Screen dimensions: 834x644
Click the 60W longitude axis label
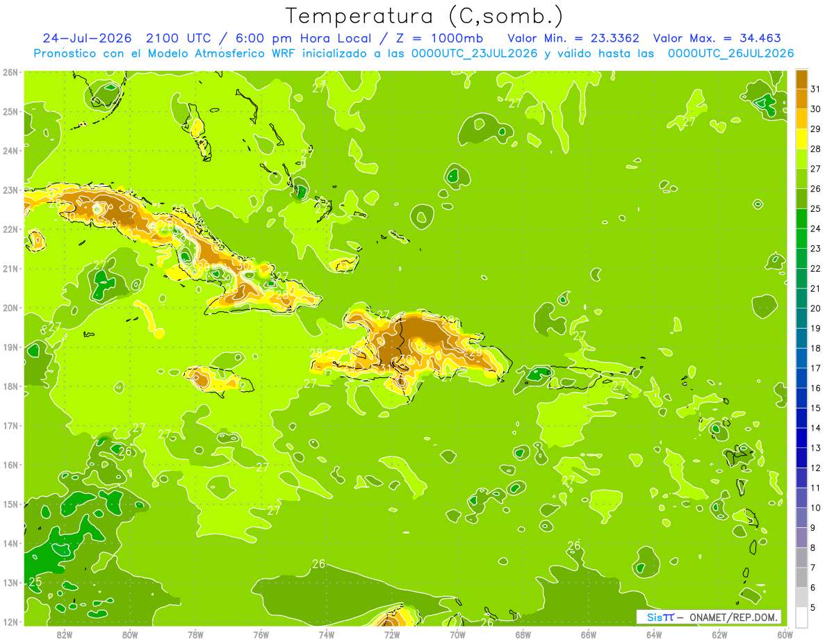click(785, 634)
